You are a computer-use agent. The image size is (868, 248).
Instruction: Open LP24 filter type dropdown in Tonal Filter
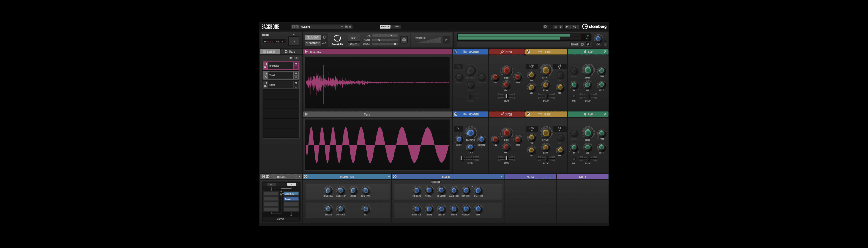[x=532, y=129]
